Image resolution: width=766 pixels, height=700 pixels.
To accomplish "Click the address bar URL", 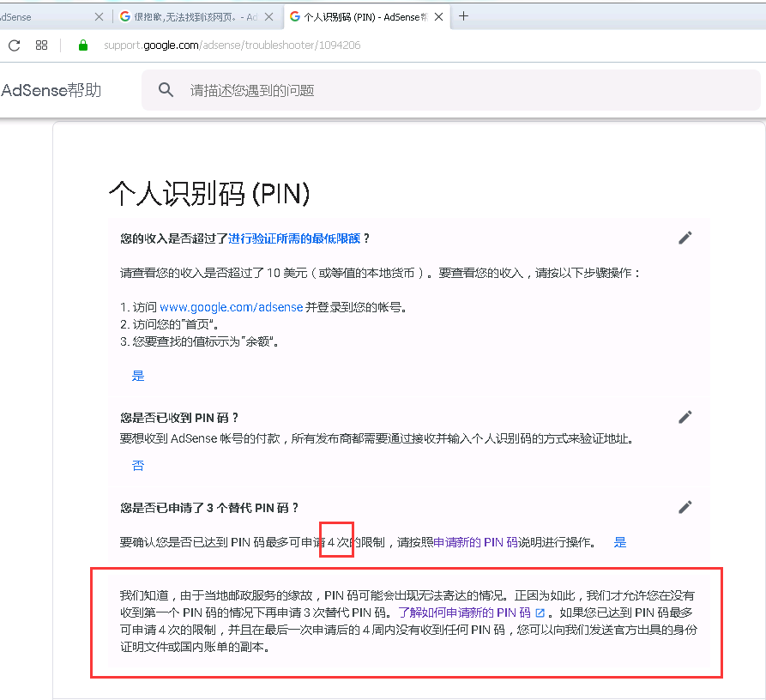I will coord(232,45).
